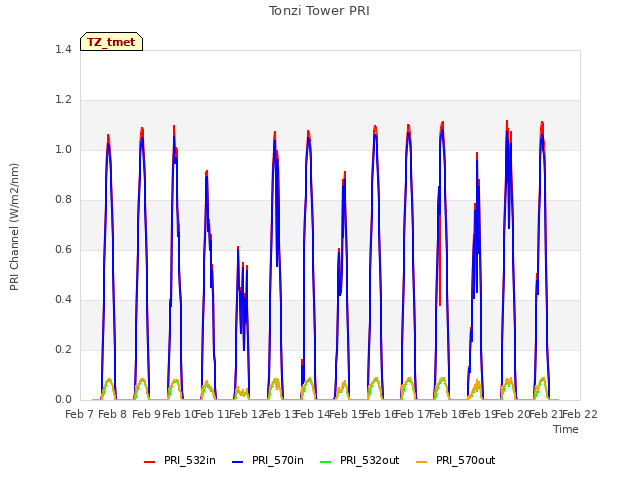Click the green PRI_532out legend swatch
Screen dimensions: 640x480
click(326, 462)
